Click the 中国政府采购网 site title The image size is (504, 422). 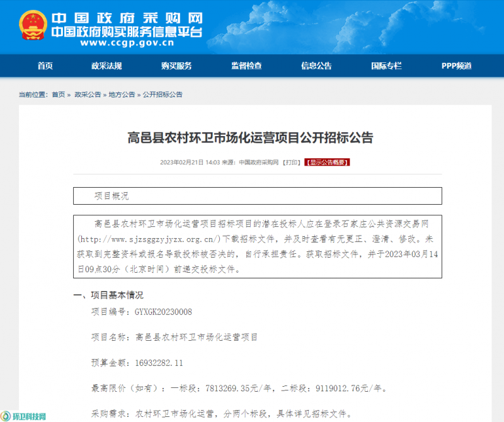127,18
